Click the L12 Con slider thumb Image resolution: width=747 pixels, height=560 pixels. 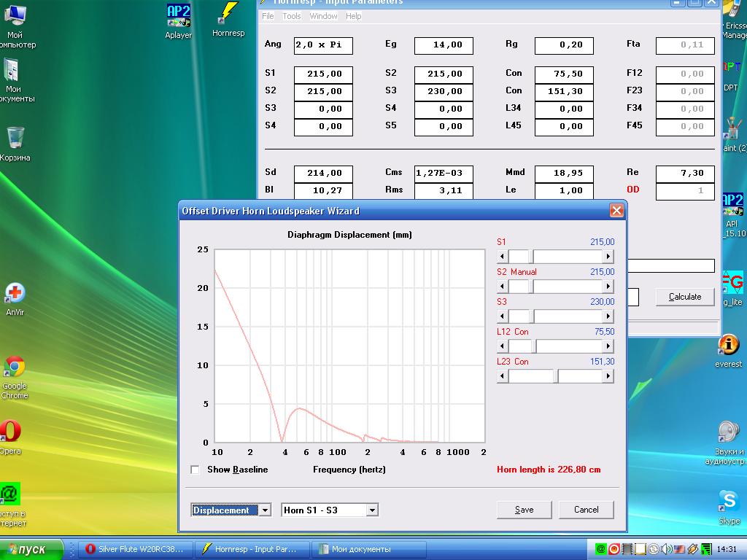coord(533,346)
